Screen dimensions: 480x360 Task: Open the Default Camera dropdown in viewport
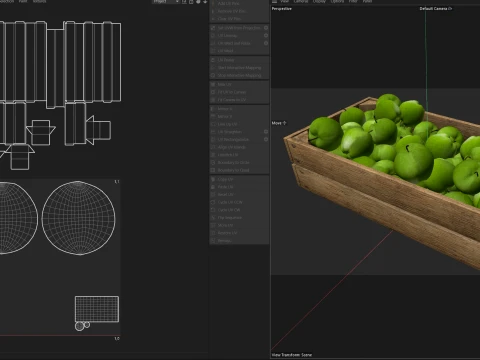click(436, 9)
